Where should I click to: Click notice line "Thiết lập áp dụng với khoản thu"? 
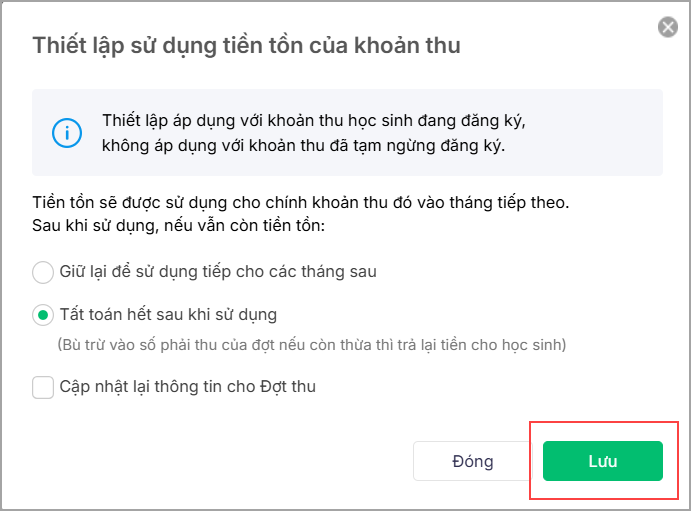click(313, 121)
